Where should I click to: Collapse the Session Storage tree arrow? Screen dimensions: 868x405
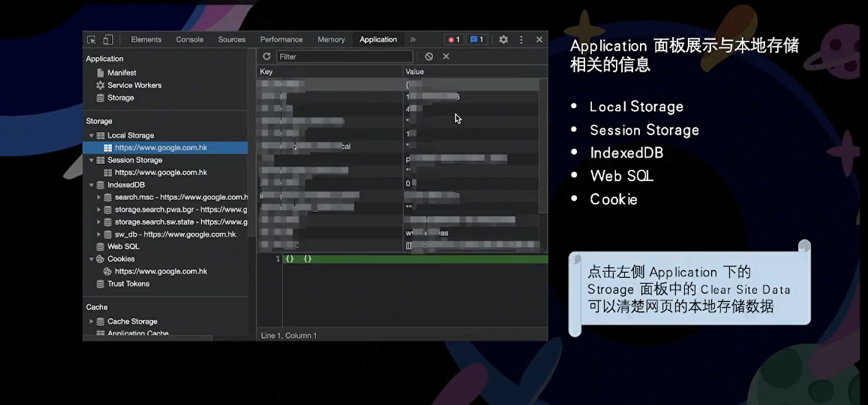coord(91,160)
